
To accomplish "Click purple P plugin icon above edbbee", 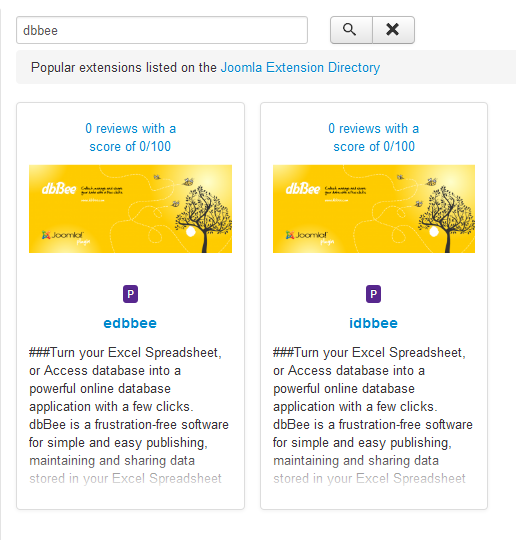I will (131, 294).
